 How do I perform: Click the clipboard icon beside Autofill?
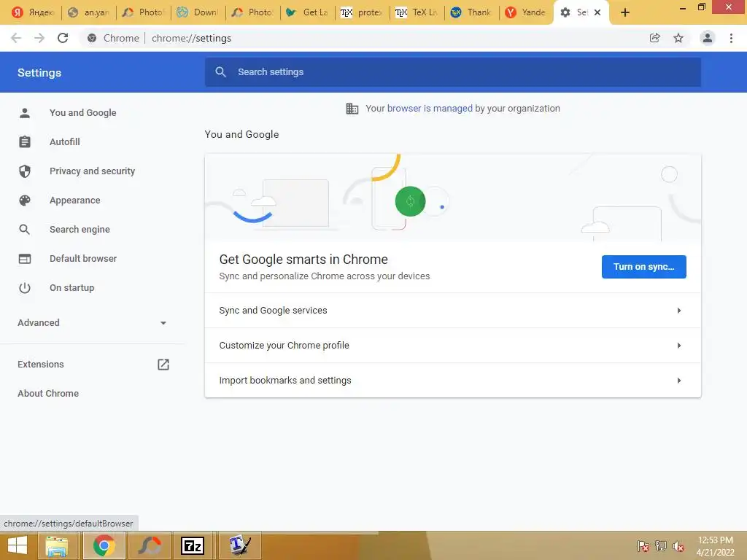click(x=25, y=142)
